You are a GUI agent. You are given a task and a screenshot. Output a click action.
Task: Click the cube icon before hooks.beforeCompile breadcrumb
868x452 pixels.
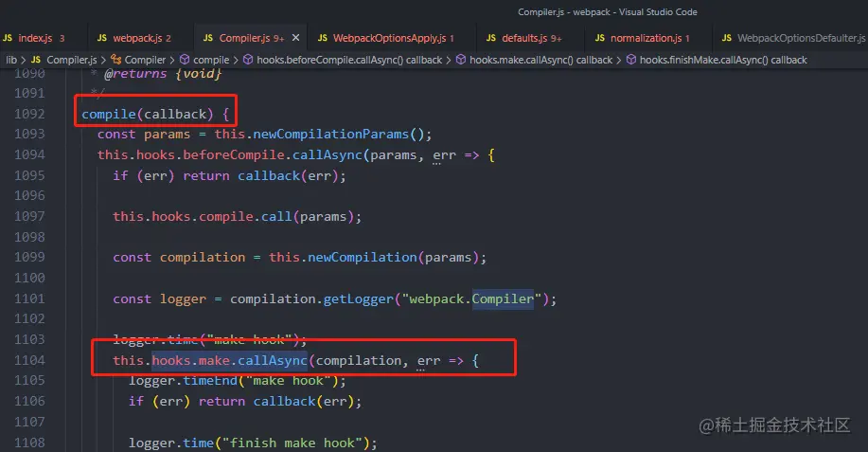(x=249, y=60)
